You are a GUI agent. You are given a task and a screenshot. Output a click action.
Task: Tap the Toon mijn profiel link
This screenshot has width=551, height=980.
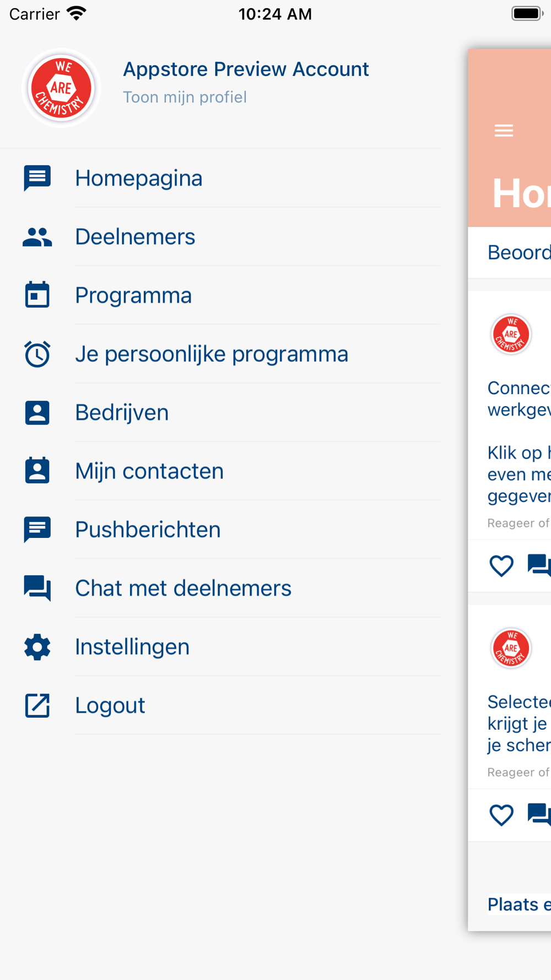(x=185, y=98)
